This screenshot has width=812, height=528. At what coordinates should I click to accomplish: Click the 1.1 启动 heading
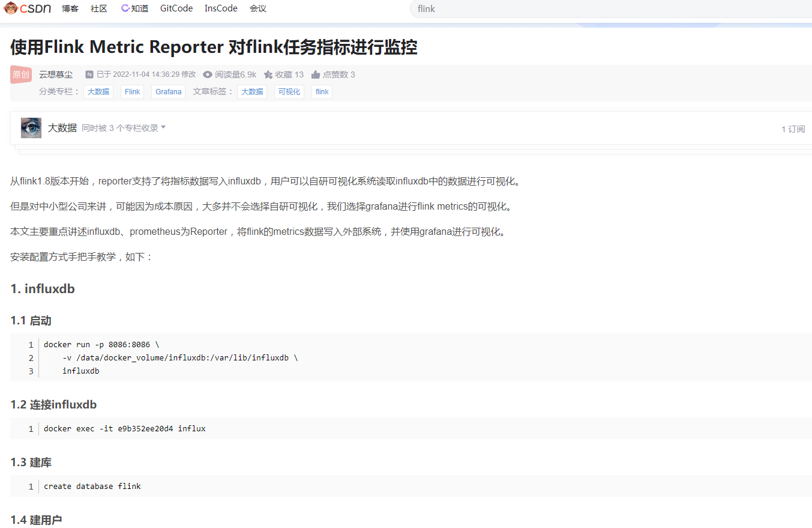(31, 321)
